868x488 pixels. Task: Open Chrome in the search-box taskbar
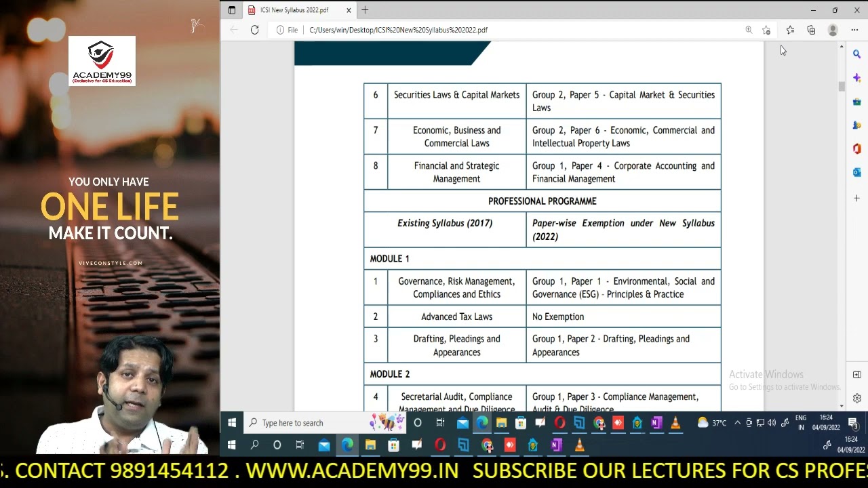coord(599,423)
